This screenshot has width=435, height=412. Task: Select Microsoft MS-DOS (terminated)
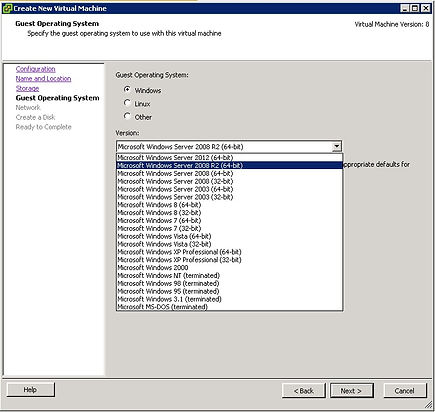(x=229, y=307)
